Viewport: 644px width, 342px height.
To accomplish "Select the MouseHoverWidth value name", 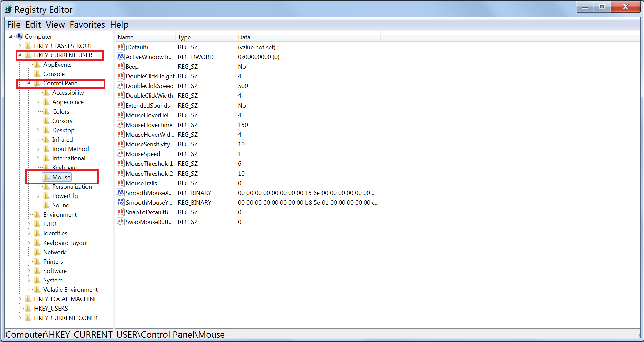I will point(150,135).
